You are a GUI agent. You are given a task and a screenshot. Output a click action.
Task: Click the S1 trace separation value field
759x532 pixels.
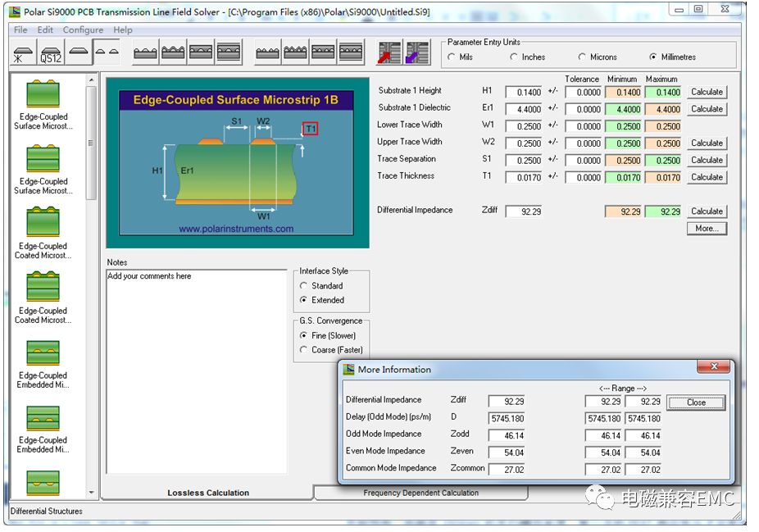pos(524,160)
